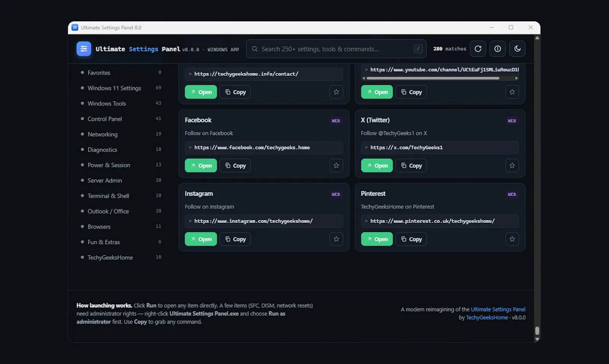Click the slash shortcut hint in search
This screenshot has width=609, height=364.
[x=418, y=49]
